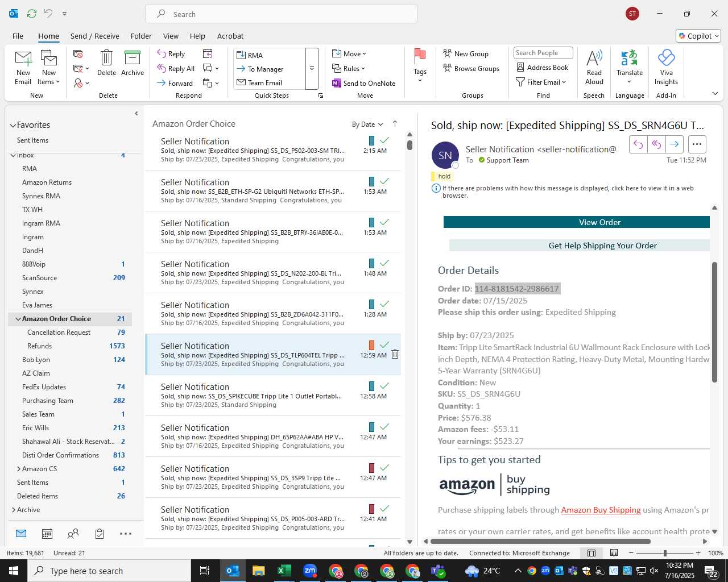The width and height of the screenshot is (728, 582).
Task: Create a New Email
Action: (x=23, y=67)
